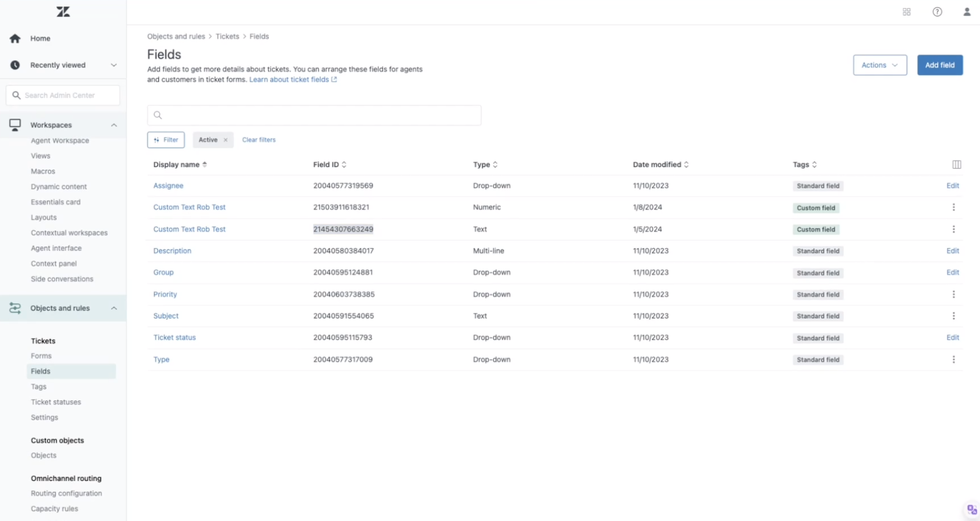
Task: Open the Home section via house icon
Action: click(15, 38)
